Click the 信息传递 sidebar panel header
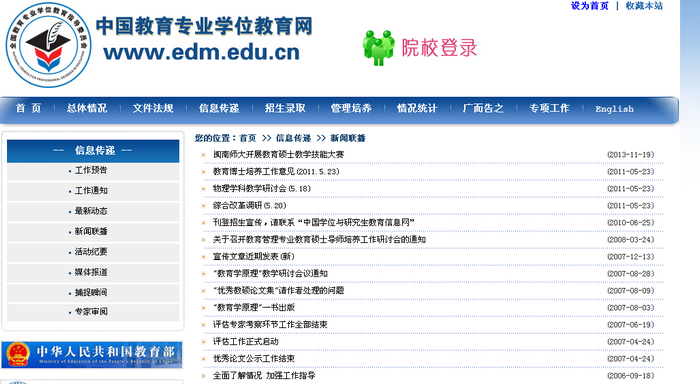Image resolution: width=700 pixels, height=384 pixels. (x=93, y=150)
